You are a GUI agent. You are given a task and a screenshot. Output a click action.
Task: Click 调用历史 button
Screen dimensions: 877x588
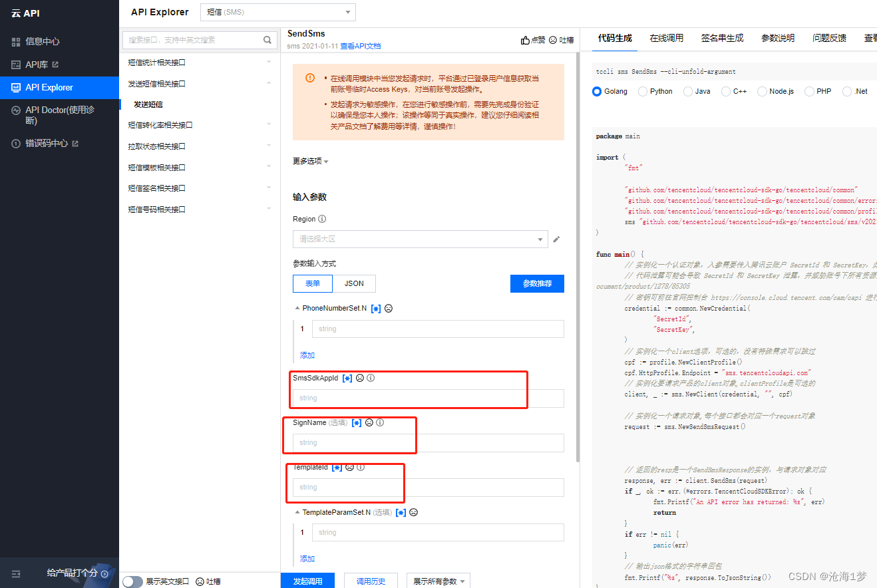(x=371, y=581)
